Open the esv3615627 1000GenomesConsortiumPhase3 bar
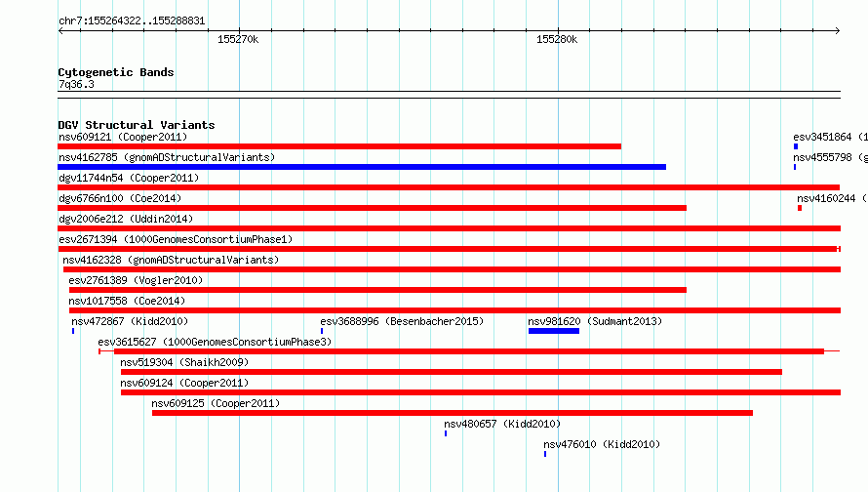Screen dimensions: 868x492 [469, 351]
